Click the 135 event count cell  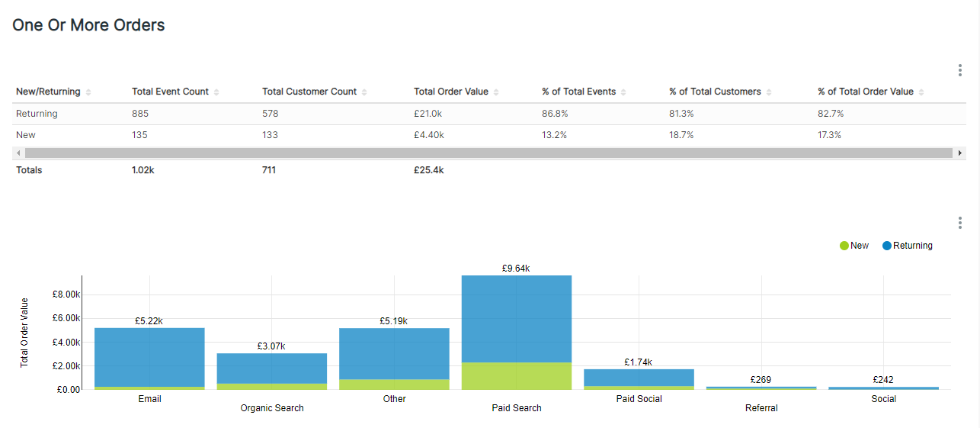[140, 135]
